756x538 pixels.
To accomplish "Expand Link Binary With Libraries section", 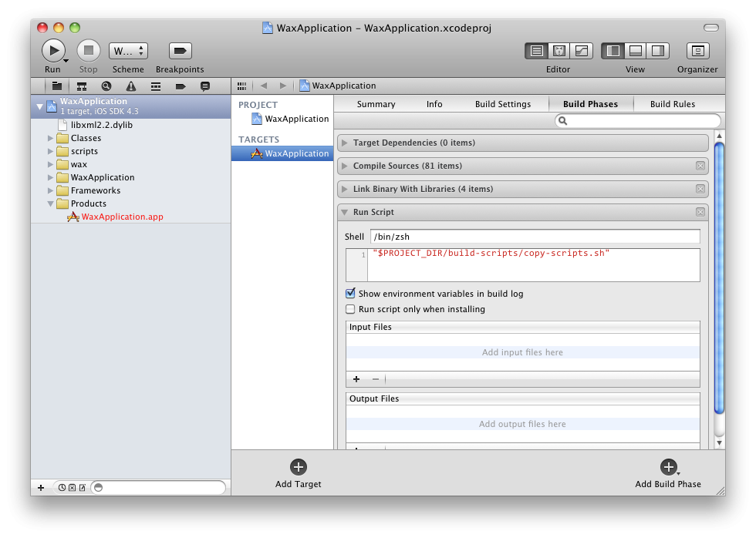I will pyautogui.click(x=344, y=189).
